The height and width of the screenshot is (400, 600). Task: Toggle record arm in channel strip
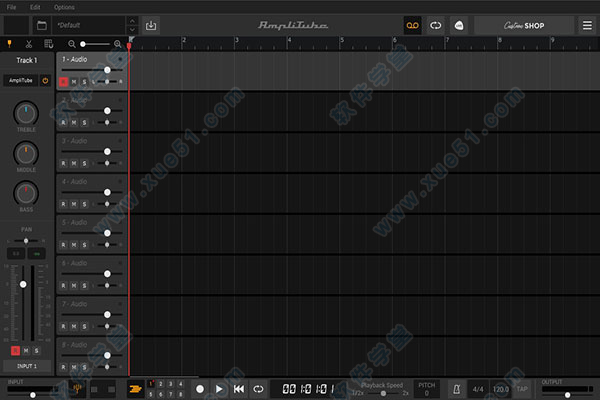15,351
